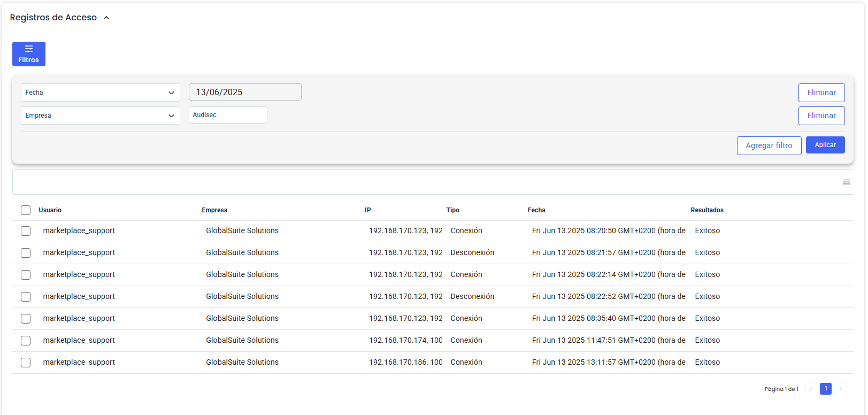Go to the previous page arrow
Image resolution: width=868 pixels, height=415 pixels.
811,389
